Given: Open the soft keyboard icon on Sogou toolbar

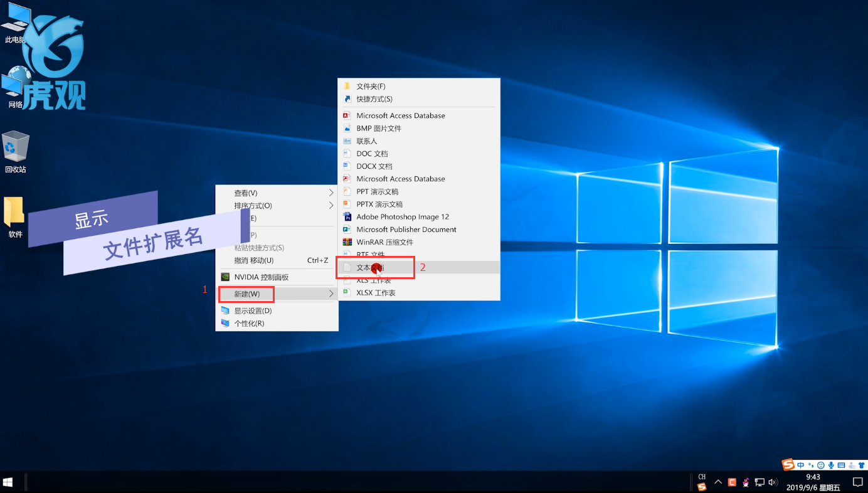Looking at the screenshot, I should (x=841, y=465).
